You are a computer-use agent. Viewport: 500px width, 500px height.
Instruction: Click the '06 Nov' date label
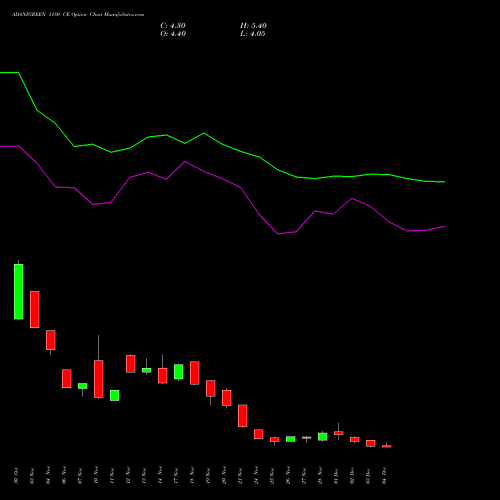(x=64, y=476)
